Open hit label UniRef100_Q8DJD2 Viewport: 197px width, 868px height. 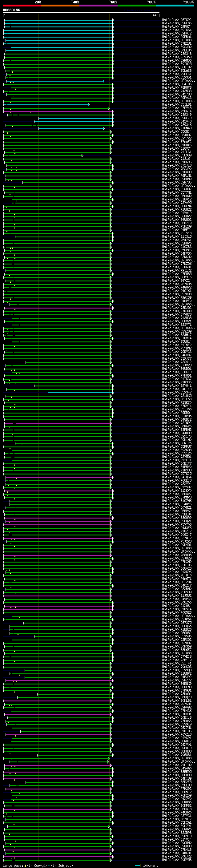point(177,308)
